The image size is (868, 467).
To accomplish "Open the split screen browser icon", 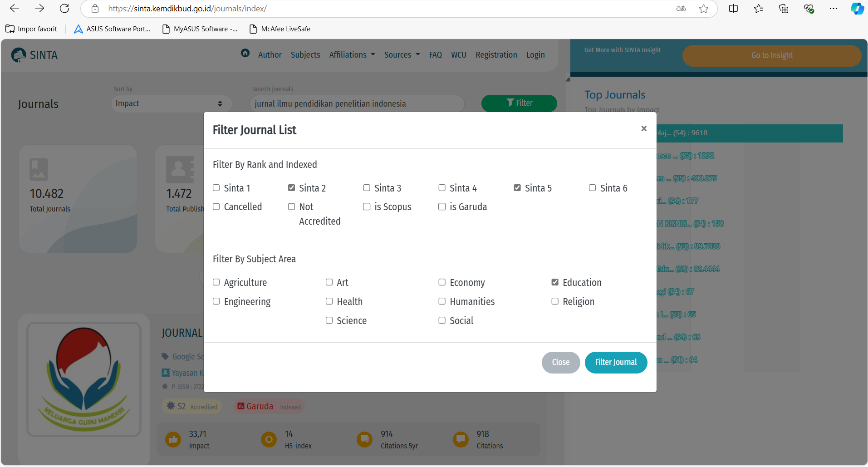I will (x=733, y=9).
